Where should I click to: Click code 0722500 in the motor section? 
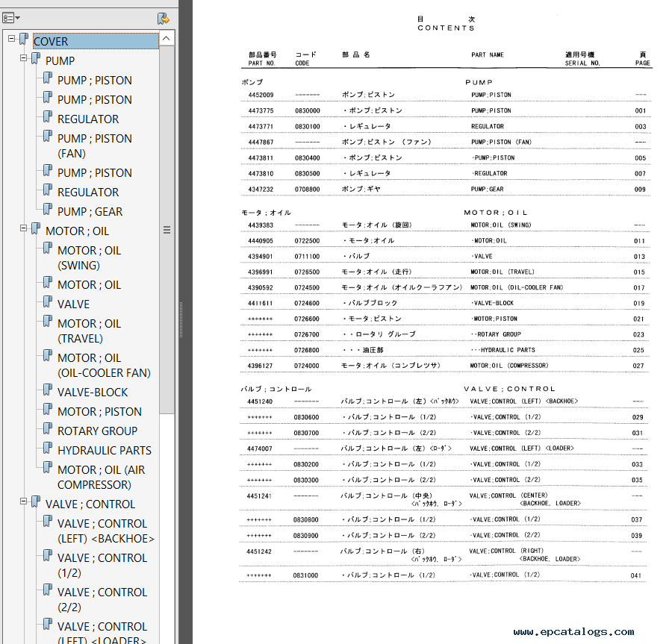307,241
